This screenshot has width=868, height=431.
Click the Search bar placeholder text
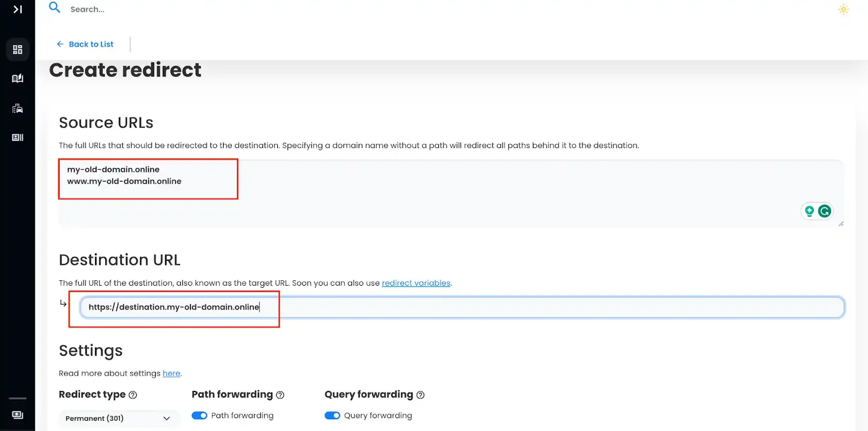click(x=87, y=9)
